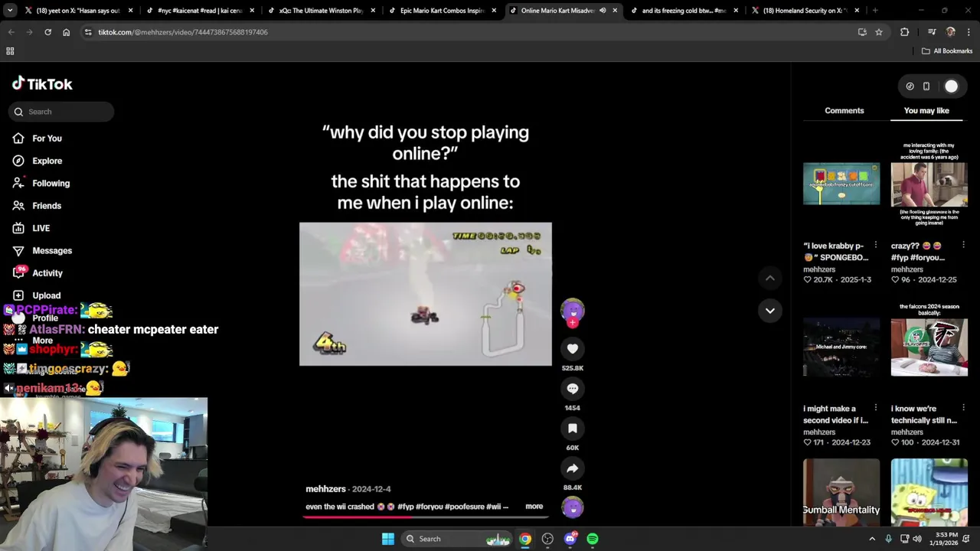Follow creator via the red plus badge
The width and height of the screenshot is (980, 551).
point(572,324)
